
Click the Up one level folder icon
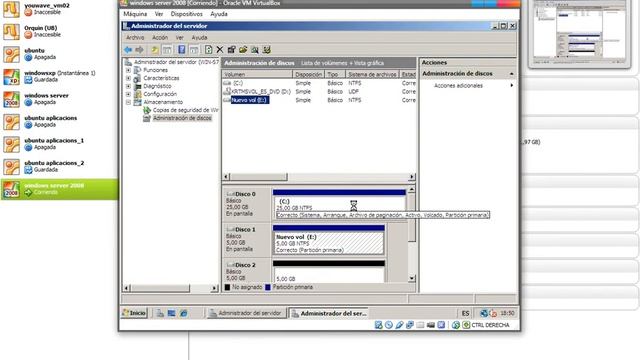click(x=155, y=50)
